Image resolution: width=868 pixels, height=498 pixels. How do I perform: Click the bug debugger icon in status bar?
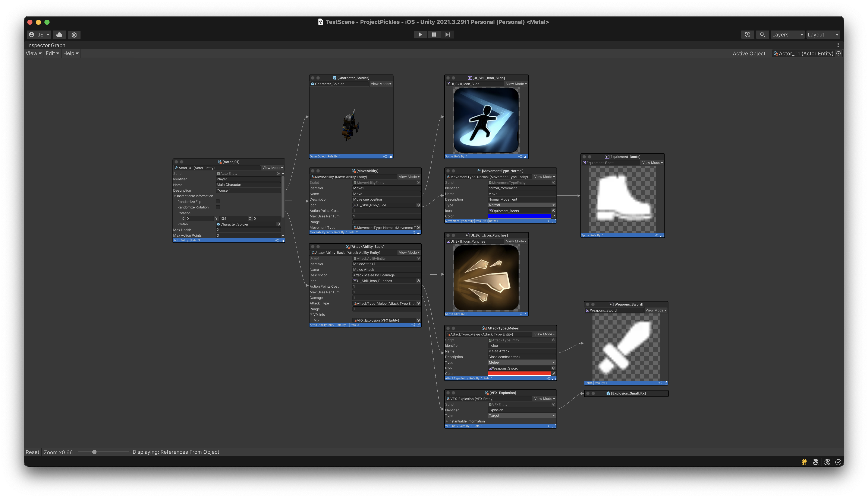point(804,462)
